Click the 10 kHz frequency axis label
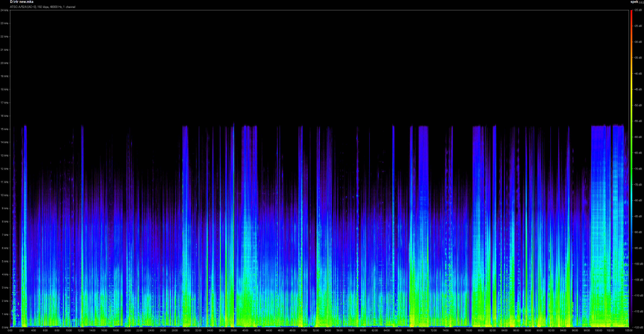 tap(4, 195)
